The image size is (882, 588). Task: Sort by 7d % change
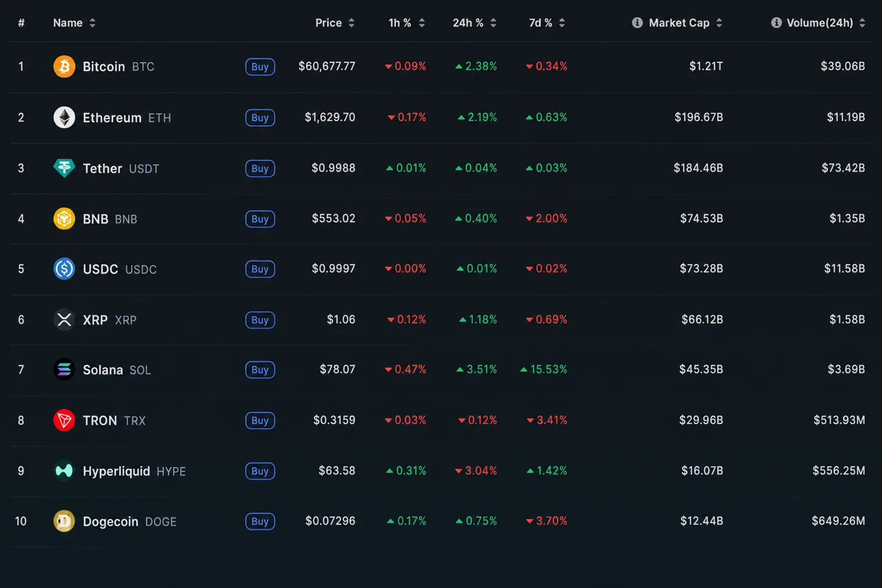tap(547, 23)
